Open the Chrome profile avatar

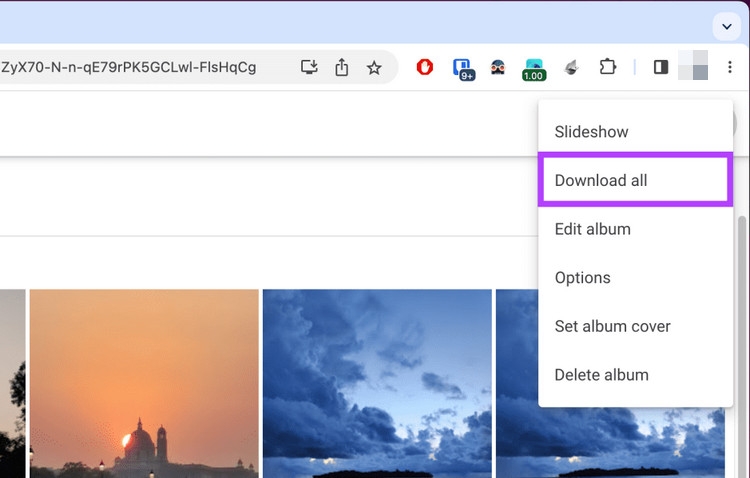[x=693, y=65]
